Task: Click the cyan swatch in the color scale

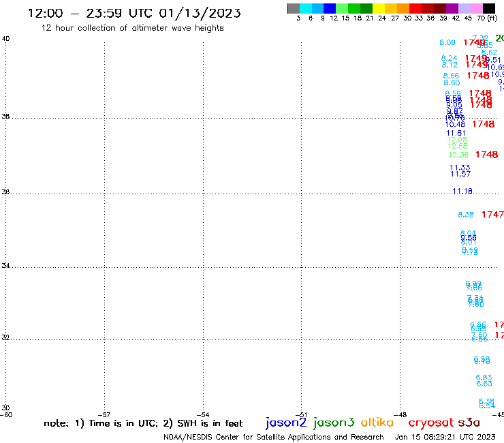Action: point(306,8)
